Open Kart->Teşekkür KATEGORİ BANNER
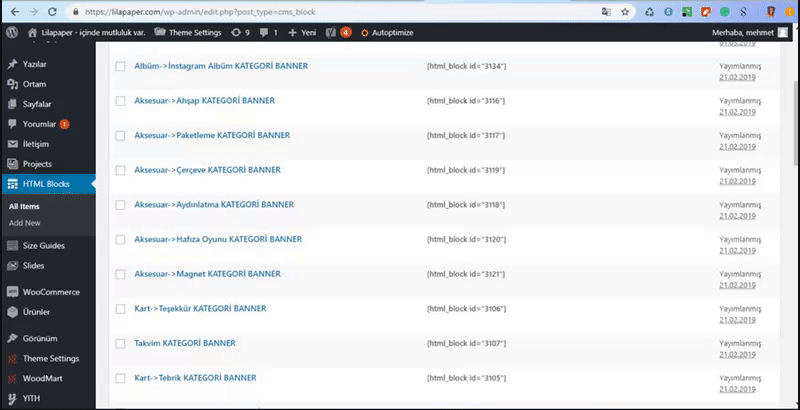 coord(201,309)
